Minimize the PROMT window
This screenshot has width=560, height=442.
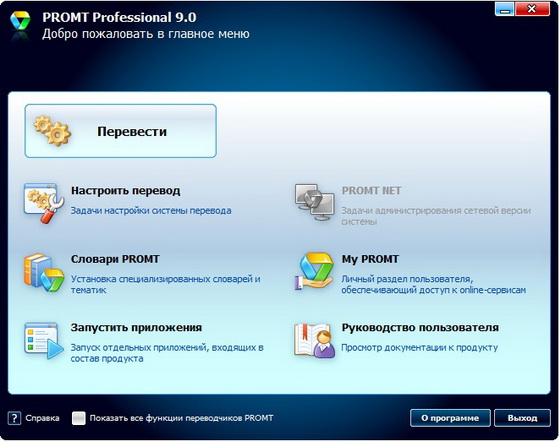[505, 9]
